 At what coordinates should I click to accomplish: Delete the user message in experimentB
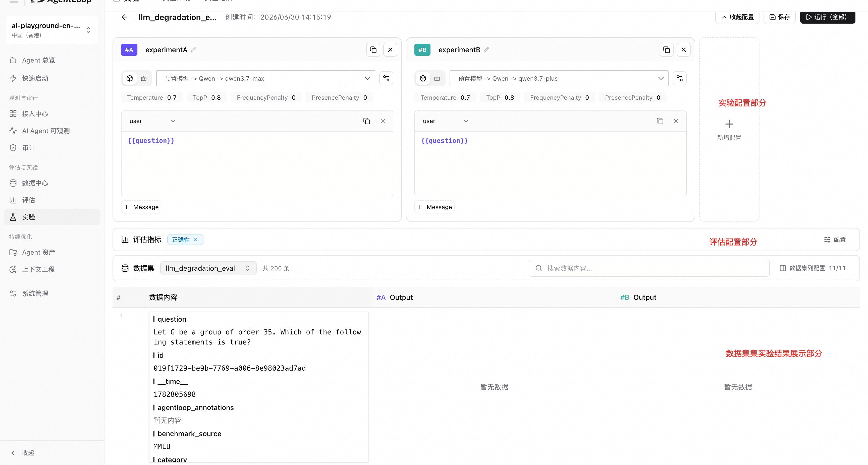tap(676, 121)
